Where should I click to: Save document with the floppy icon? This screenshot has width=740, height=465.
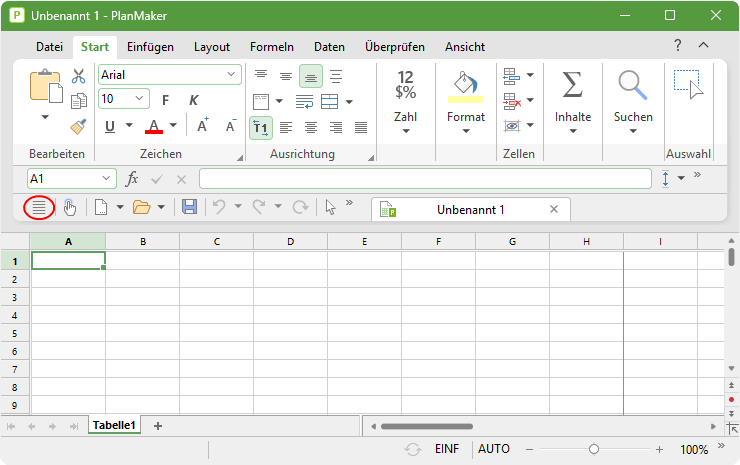pos(190,207)
